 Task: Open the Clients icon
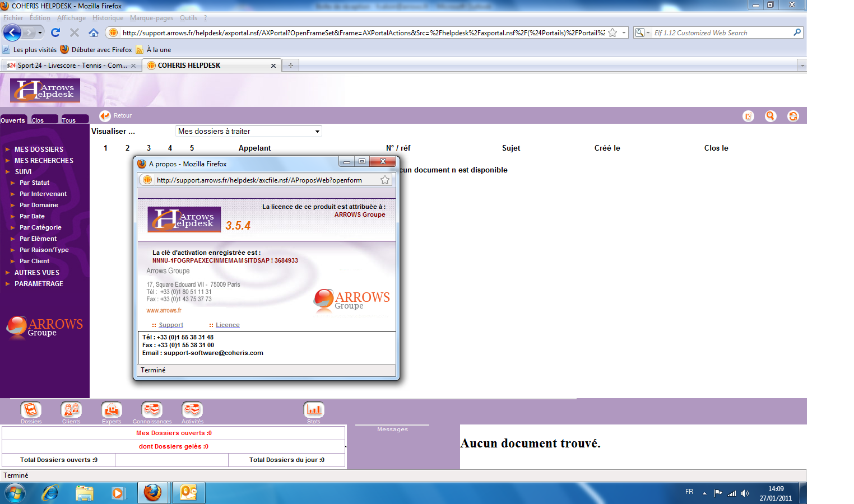point(71,409)
